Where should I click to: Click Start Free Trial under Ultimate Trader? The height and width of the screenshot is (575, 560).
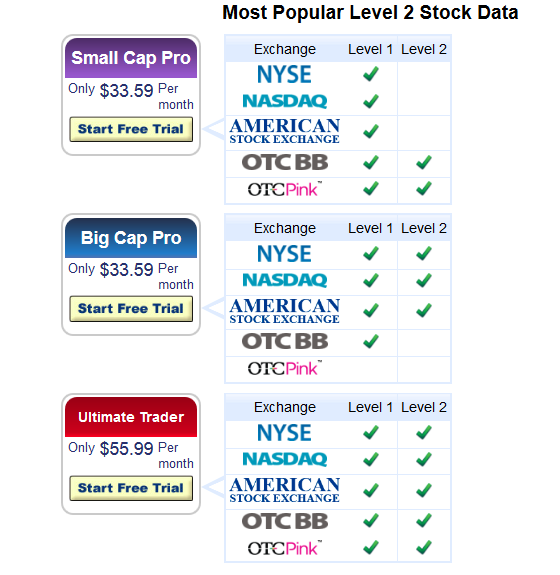[131, 488]
